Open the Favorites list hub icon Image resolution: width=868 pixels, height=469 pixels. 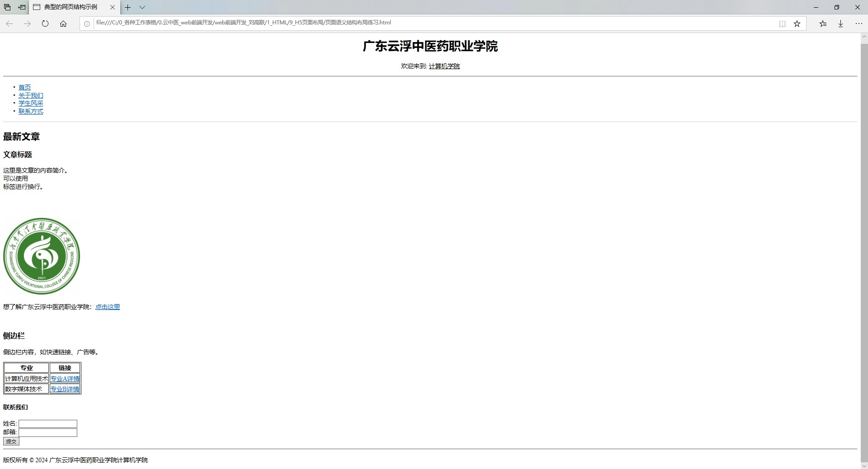[823, 23]
